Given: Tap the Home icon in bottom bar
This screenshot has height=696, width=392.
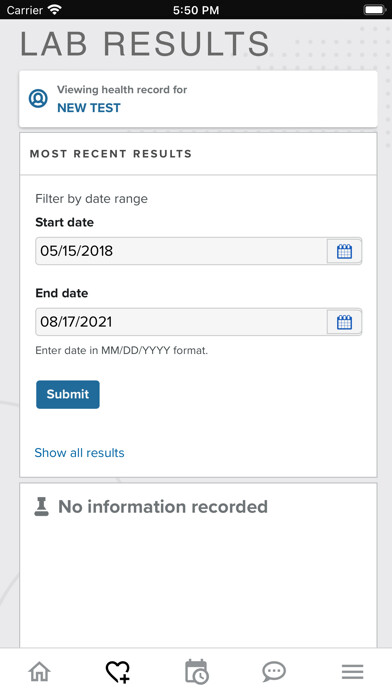Looking at the screenshot, I should [40, 672].
